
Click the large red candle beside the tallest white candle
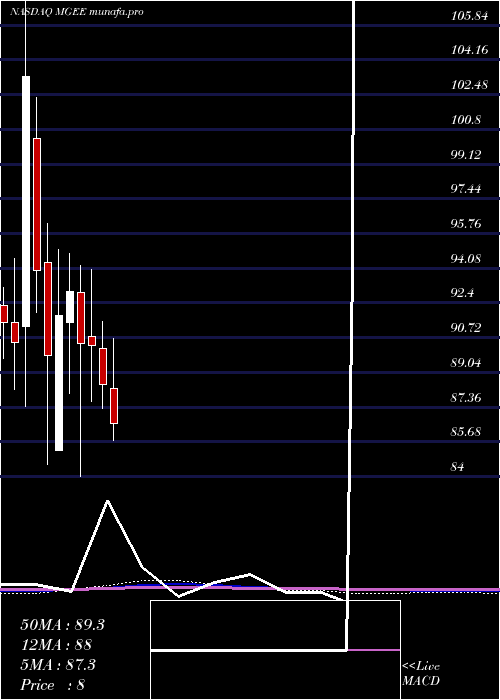[x=37, y=204]
